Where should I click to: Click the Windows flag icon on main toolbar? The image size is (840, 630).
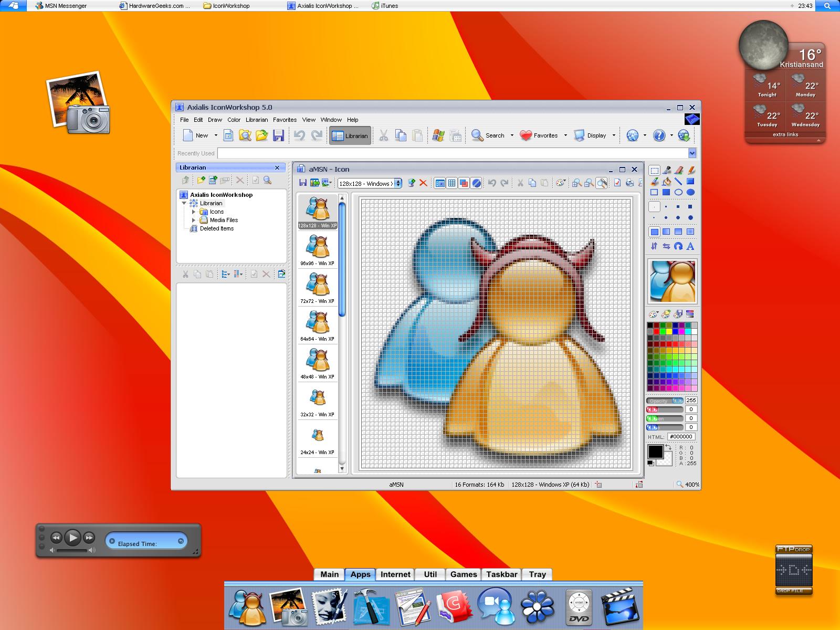pos(438,135)
